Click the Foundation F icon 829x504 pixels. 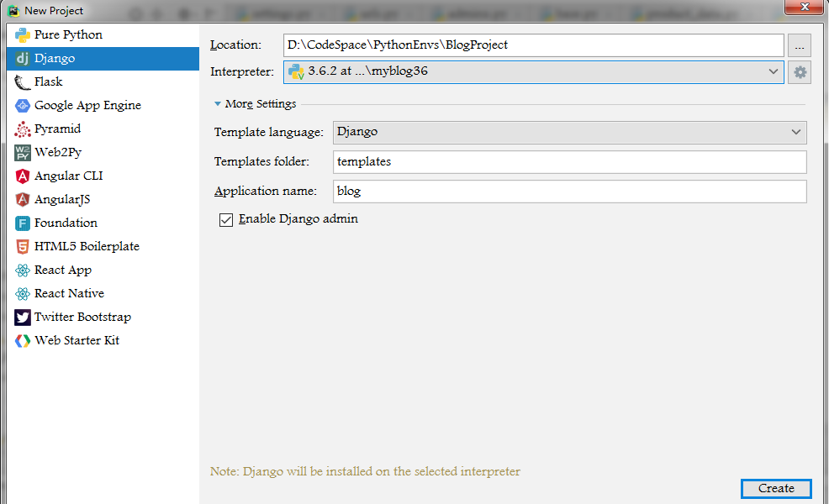pyautogui.click(x=22, y=223)
